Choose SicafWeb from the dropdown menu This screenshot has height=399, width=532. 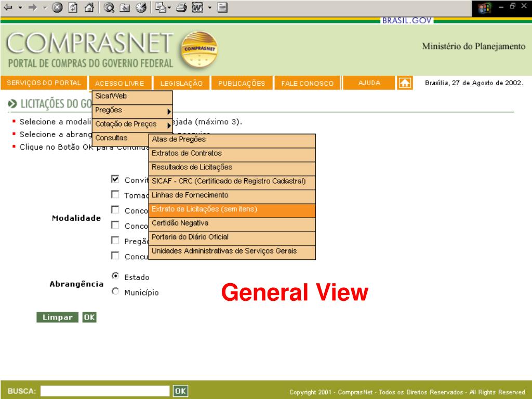[132, 97]
